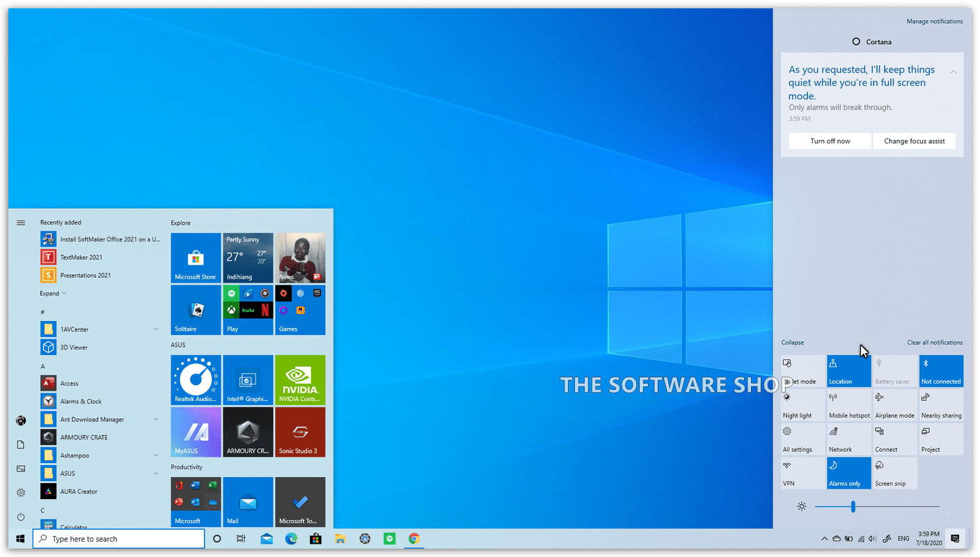Disable the Location quick action
Screen dimensions: 980x557
(x=849, y=370)
